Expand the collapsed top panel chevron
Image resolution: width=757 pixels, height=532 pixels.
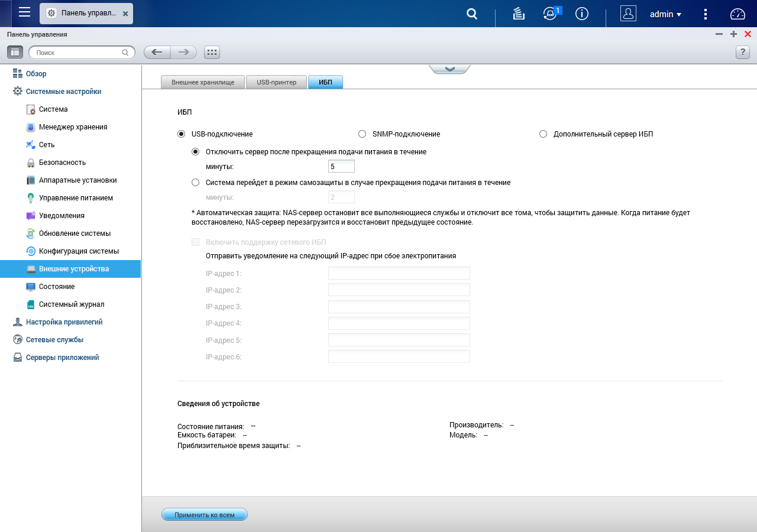450,69
